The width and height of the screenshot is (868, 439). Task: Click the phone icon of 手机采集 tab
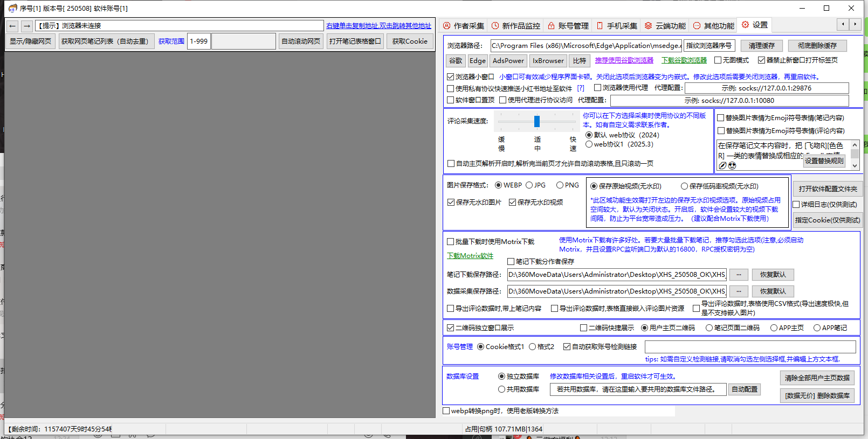(x=600, y=26)
